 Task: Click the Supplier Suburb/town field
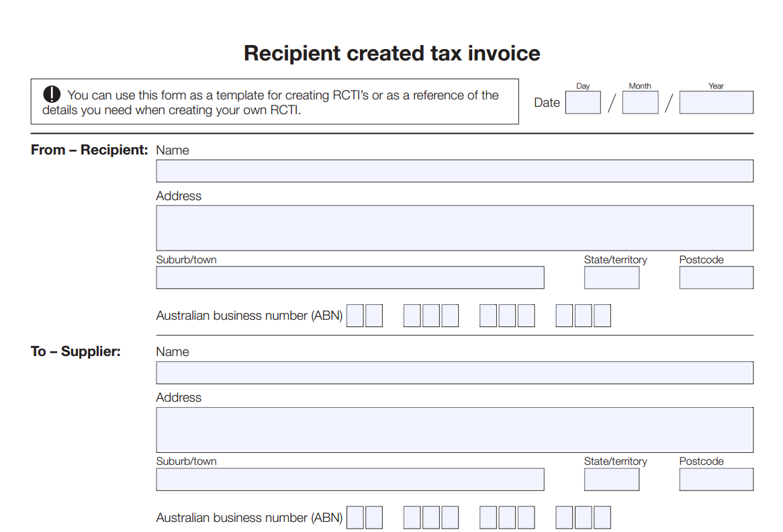click(350, 479)
